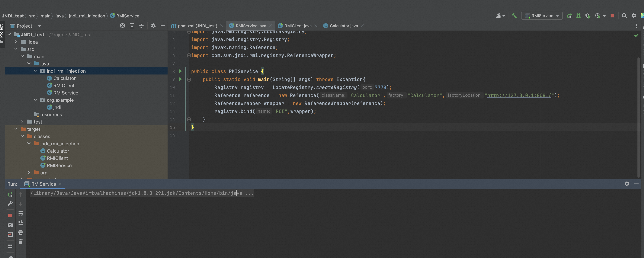This screenshot has width=644, height=258.
Task: Click the Exit icon in Run panel
Action: tap(10, 235)
